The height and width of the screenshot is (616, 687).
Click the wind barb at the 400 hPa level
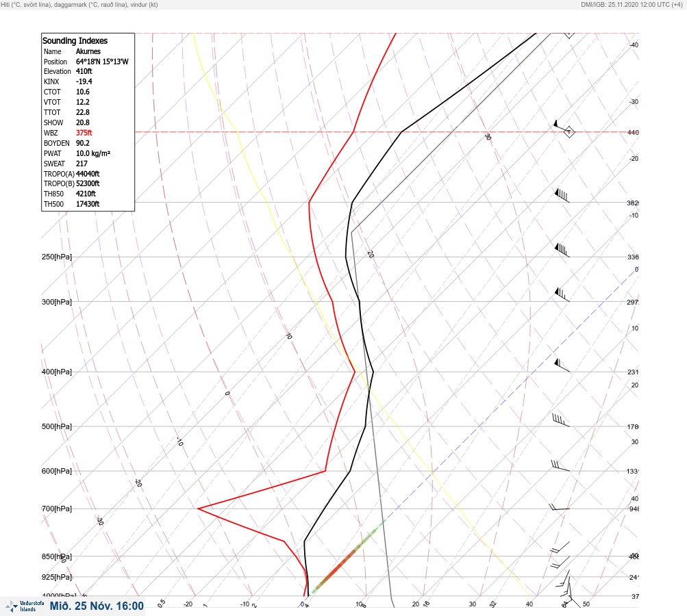562,365
